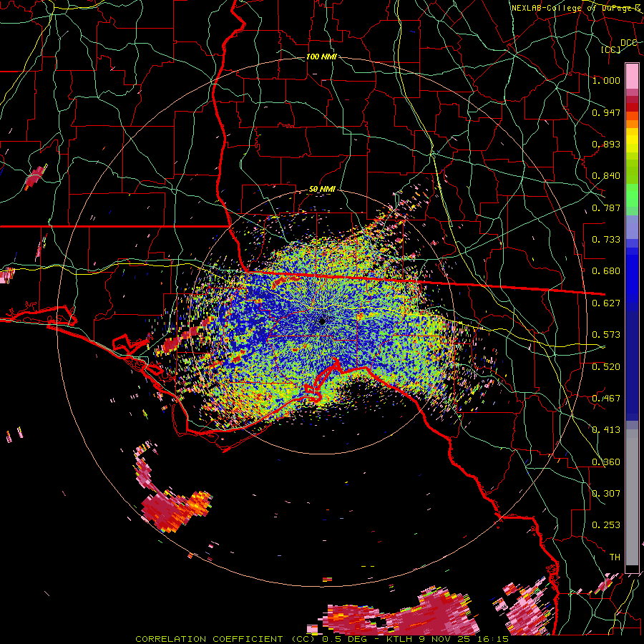Click the 0.253 scale value

click(606, 525)
